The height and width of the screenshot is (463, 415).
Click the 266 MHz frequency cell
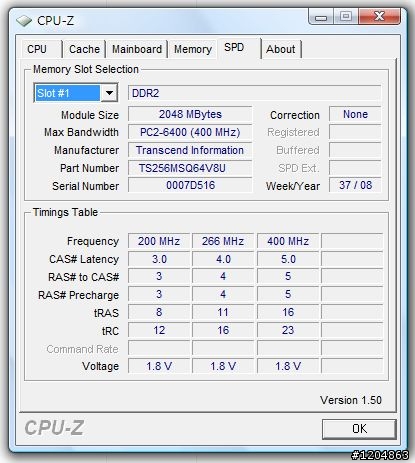tap(223, 241)
